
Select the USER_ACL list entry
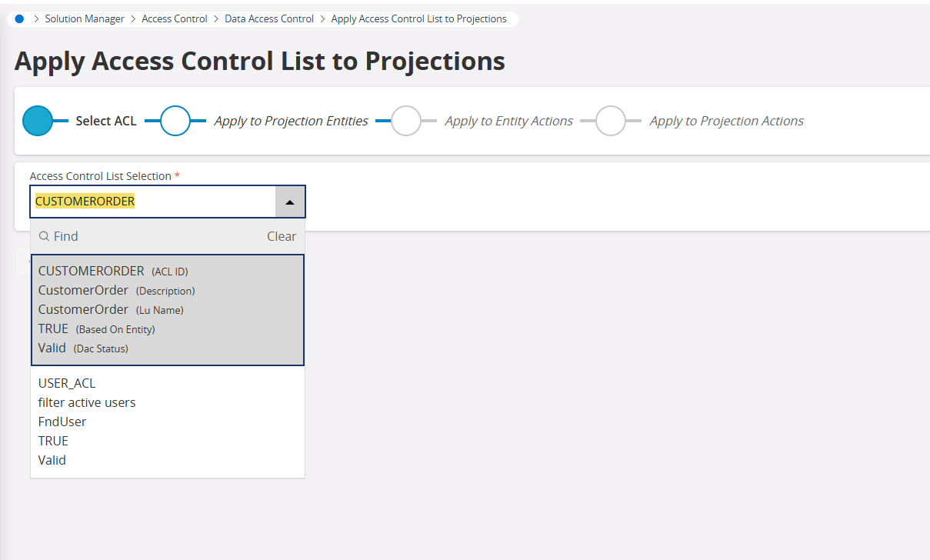[67, 382]
